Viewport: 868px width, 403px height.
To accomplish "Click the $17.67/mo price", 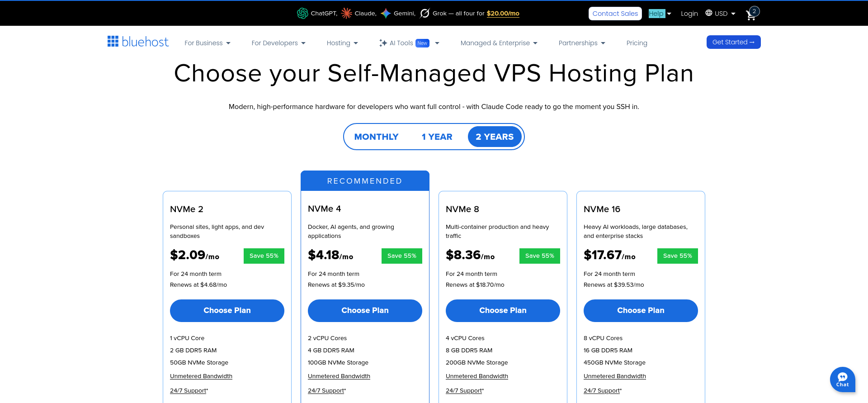I will 609,255.
